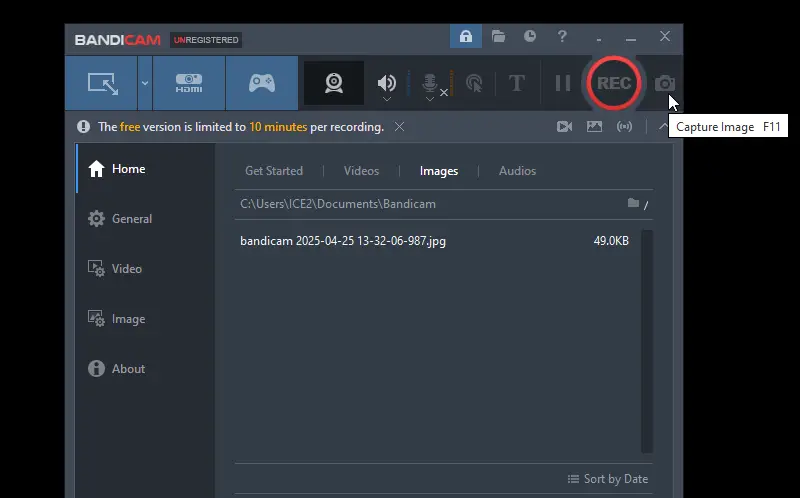800x498 pixels.
Task: Switch to the Videos tab
Action: 361,171
